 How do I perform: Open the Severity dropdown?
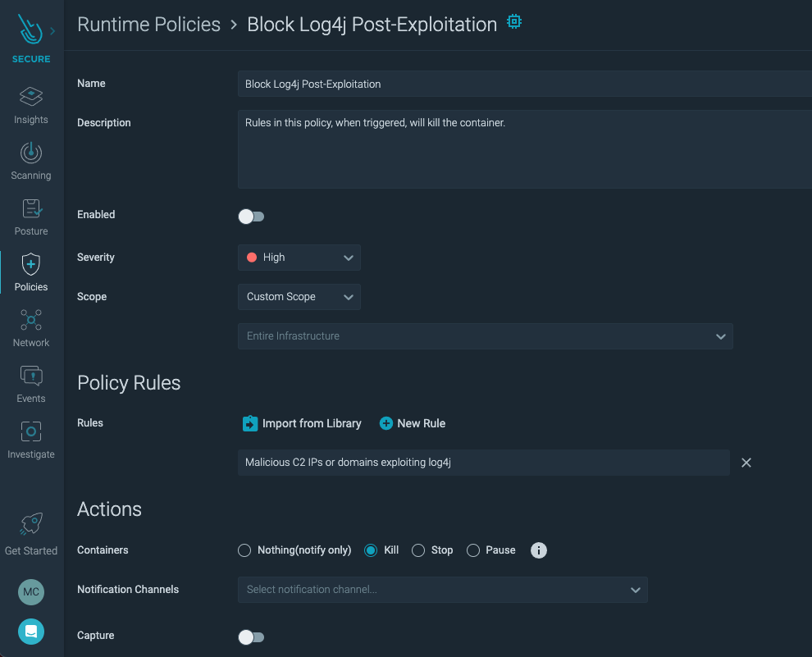click(299, 257)
